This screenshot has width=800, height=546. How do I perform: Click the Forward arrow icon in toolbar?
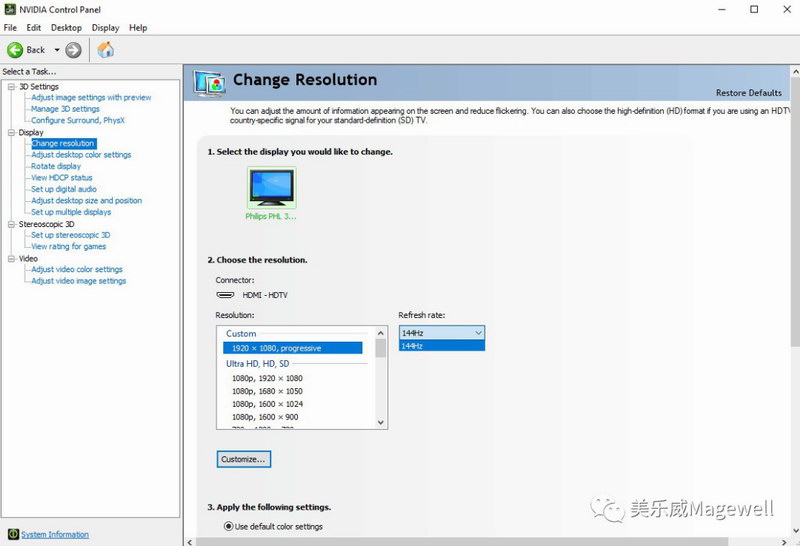coord(74,50)
